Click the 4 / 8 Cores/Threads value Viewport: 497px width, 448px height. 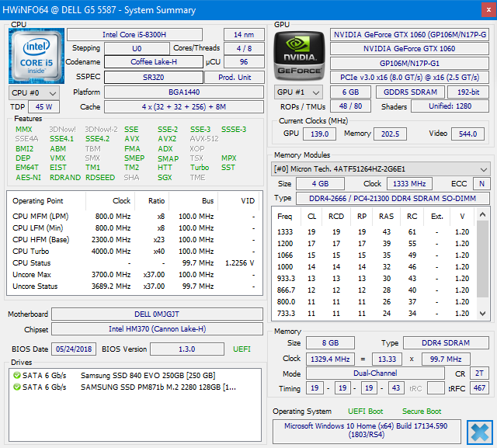click(244, 48)
